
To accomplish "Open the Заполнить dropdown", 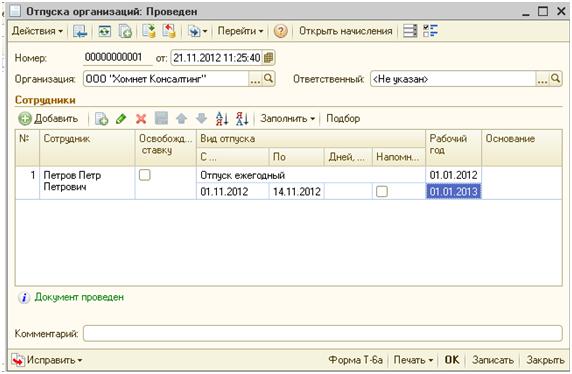I will [x=287, y=119].
